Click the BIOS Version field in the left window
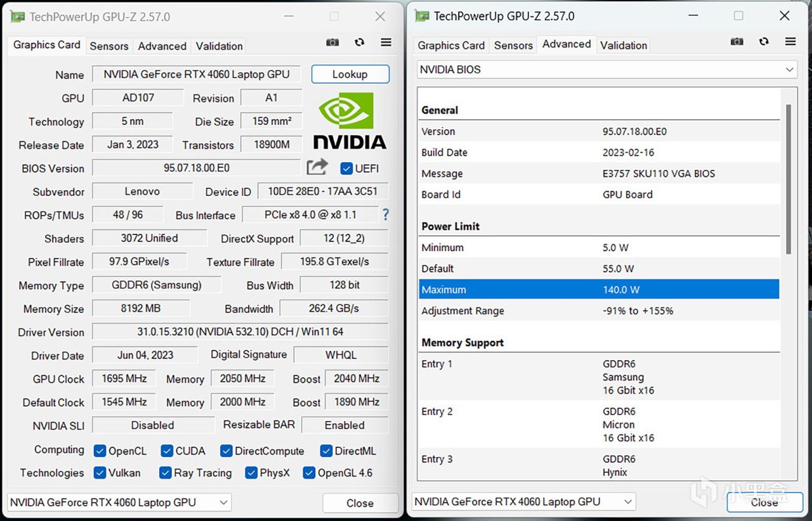 click(197, 168)
